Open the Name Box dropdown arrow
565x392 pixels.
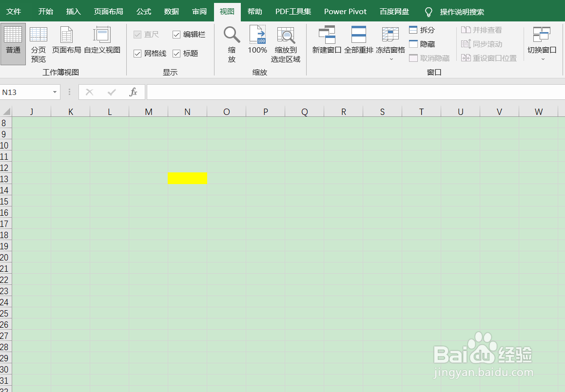(x=55, y=92)
